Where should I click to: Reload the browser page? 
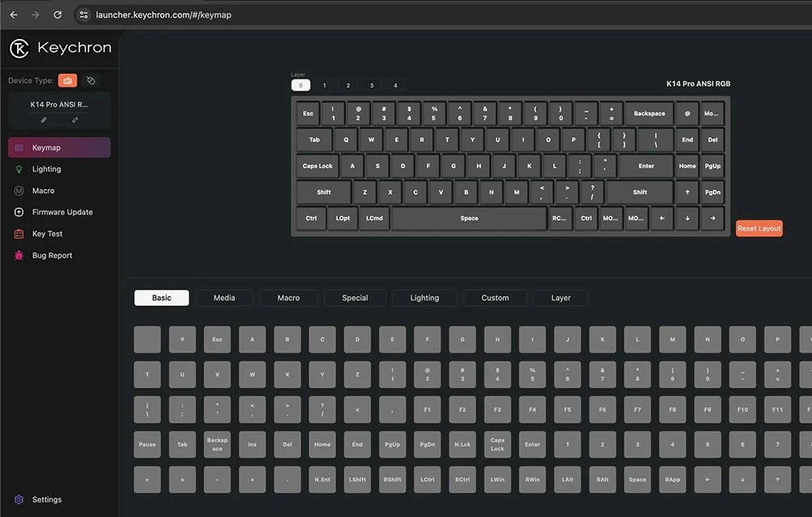(58, 15)
